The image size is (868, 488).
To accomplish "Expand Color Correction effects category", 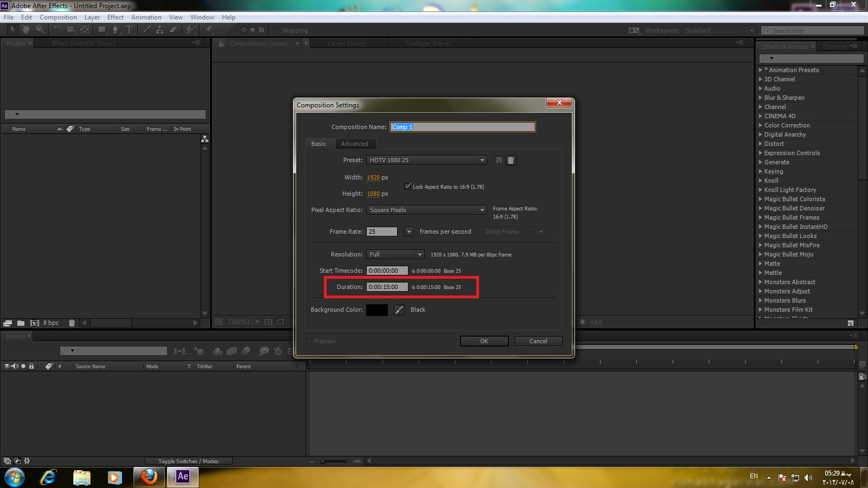I will pos(760,125).
